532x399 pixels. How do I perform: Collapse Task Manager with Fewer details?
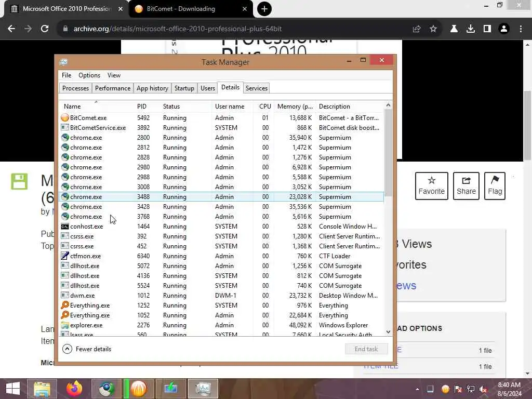(87, 349)
